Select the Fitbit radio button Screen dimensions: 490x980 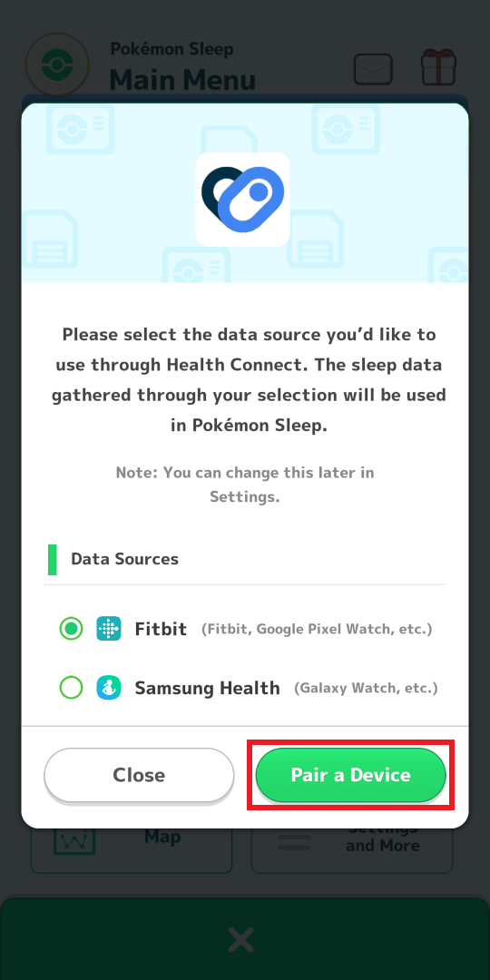[72, 629]
